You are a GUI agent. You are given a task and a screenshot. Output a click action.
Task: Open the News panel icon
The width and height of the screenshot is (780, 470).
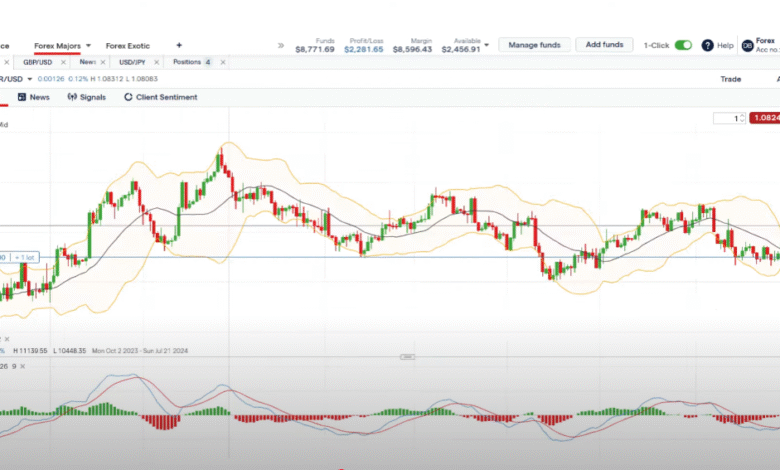22,97
